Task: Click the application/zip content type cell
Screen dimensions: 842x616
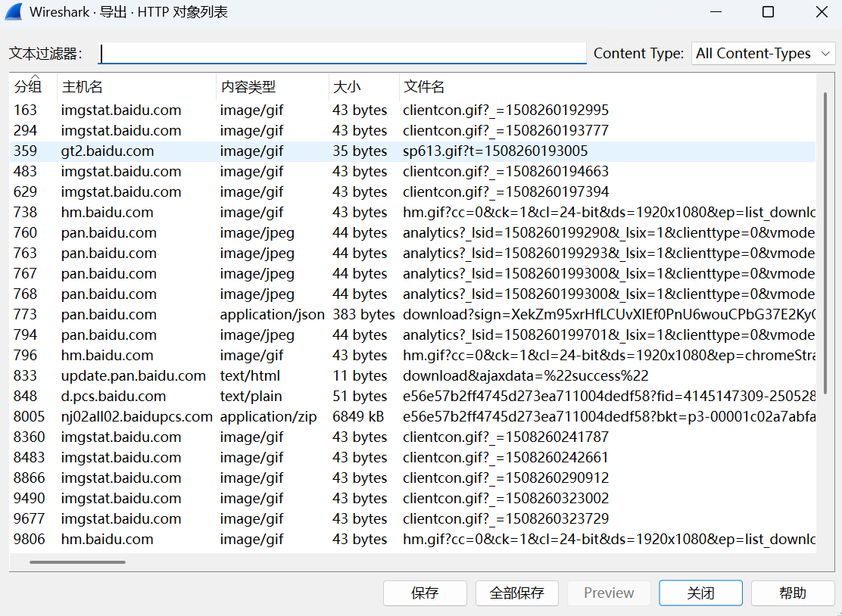Action: (269, 417)
